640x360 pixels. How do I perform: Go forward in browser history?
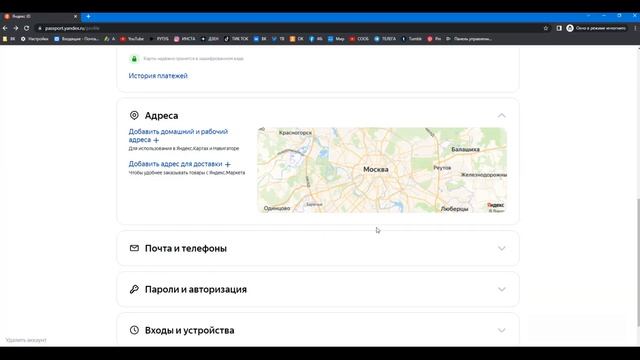(x=16, y=28)
